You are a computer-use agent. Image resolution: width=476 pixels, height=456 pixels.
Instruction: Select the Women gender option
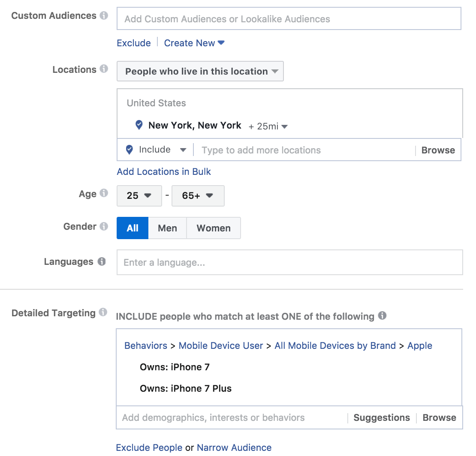pyautogui.click(x=214, y=228)
